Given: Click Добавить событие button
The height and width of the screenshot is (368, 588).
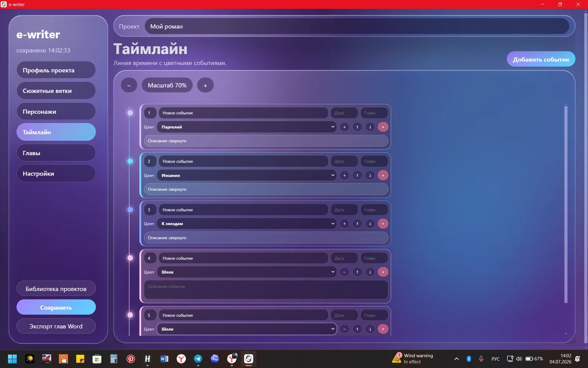Looking at the screenshot, I should (541, 59).
